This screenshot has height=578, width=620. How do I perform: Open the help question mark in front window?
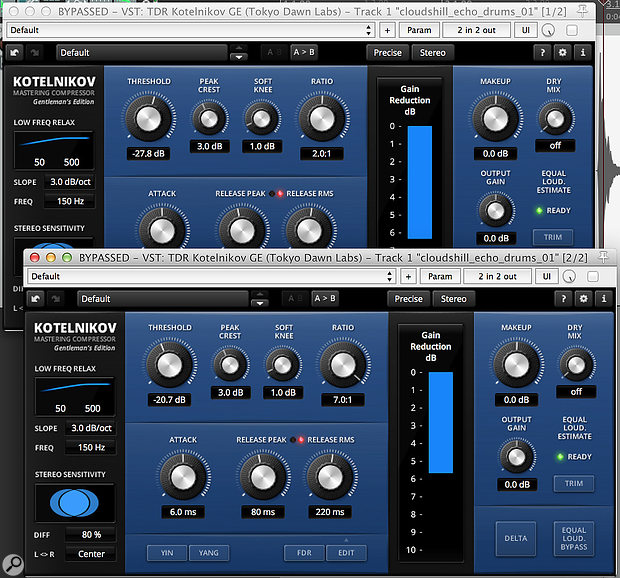(x=563, y=299)
